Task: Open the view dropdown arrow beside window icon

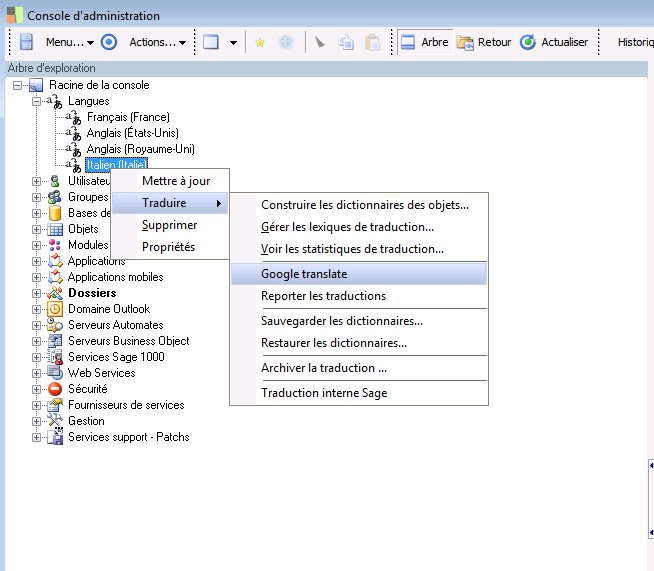Action: point(234,43)
